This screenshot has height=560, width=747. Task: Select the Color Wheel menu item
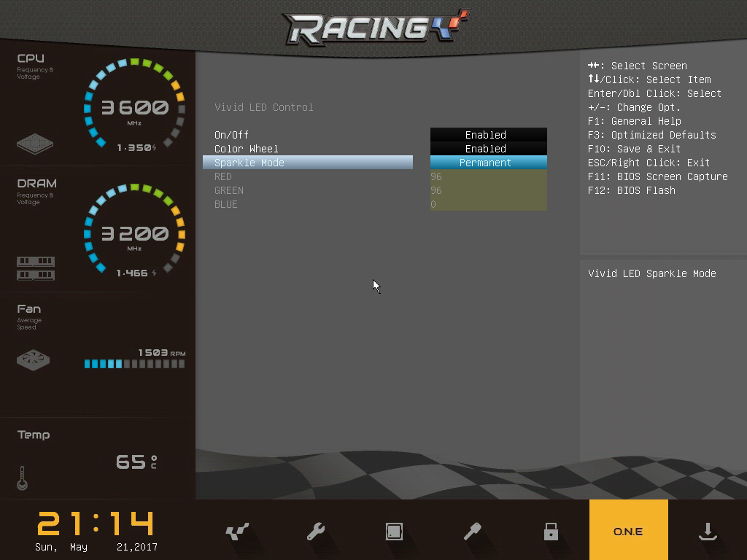[247, 149]
